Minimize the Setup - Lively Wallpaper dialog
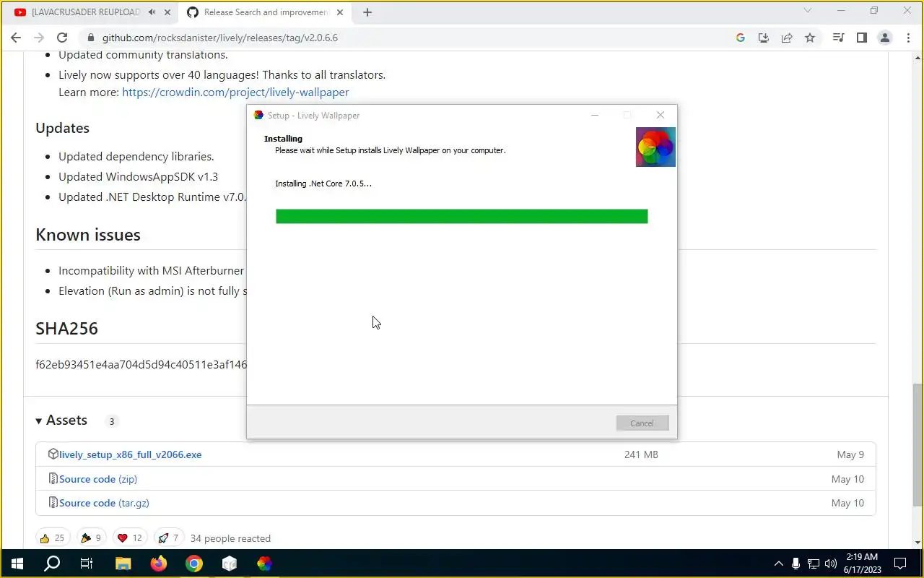Image resolution: width=924 pixels, height=578 pixels. pyautogui.click(x=595, y=115)
